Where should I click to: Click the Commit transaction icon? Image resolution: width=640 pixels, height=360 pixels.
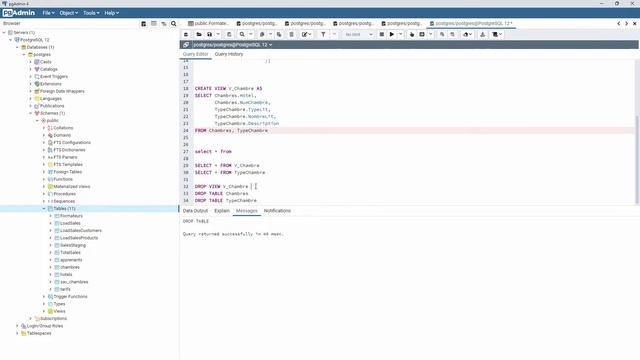click(x=442, y=35)
